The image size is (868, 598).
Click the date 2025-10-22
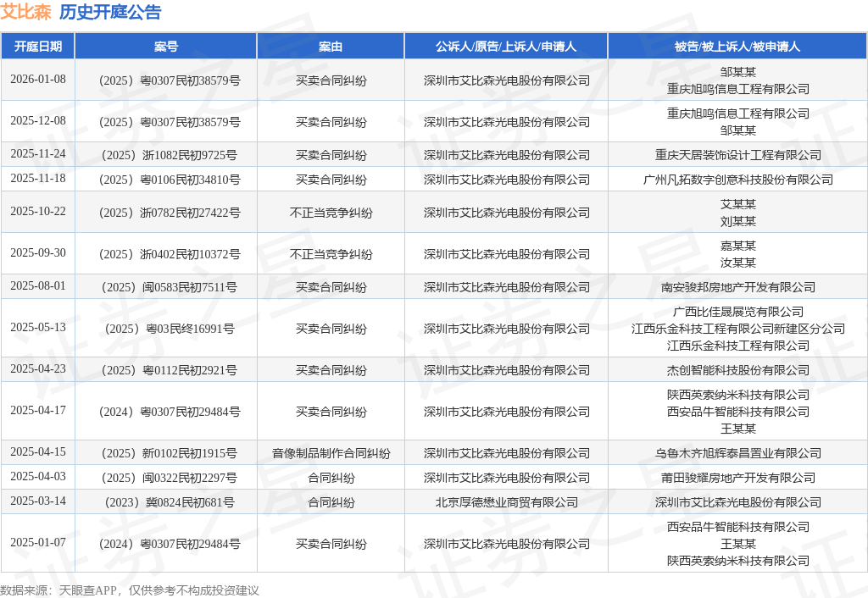pos(37,211)
